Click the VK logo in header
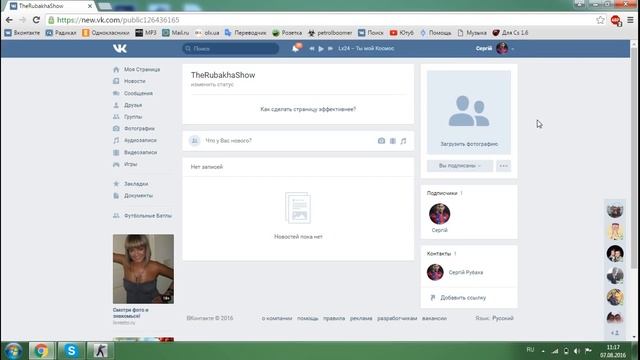This screenshot has width=640, height=360. pyautogui.click(x=120, y=49)
